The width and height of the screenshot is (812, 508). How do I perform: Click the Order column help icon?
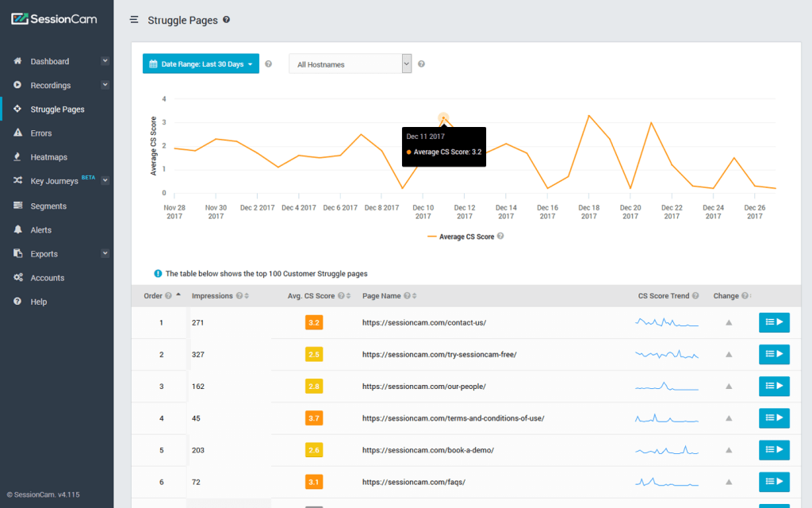168,296
